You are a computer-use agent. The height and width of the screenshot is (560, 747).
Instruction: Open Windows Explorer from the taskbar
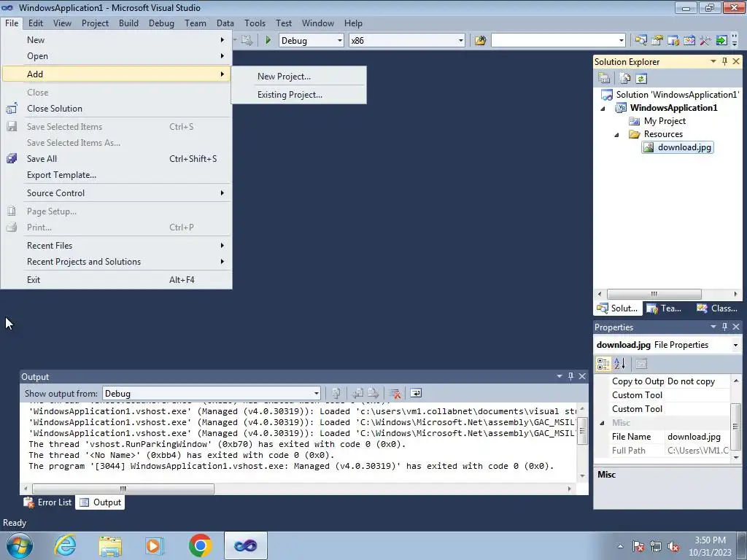pyautogui.click(x=110, y=545)
